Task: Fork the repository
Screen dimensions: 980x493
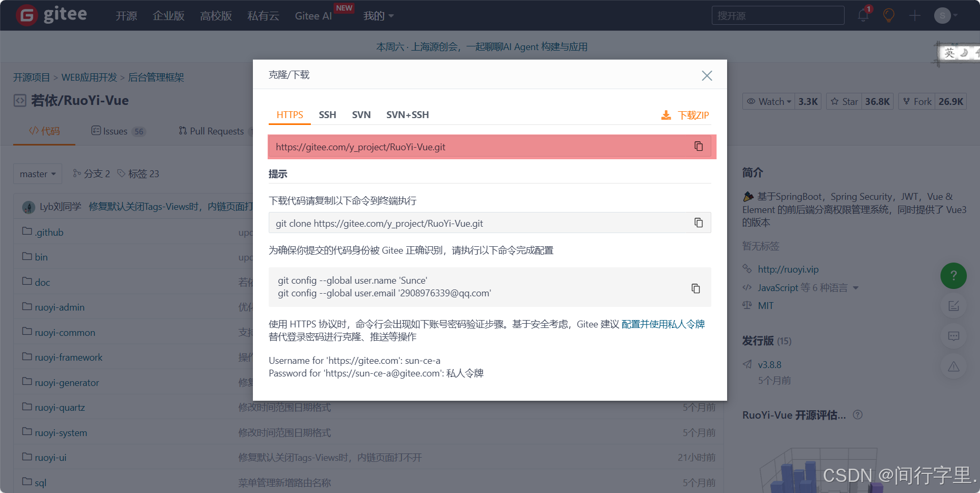Action: tap(917, 101)
